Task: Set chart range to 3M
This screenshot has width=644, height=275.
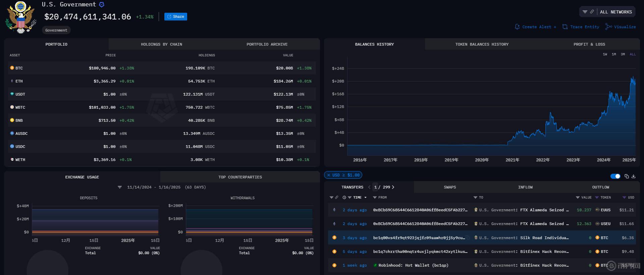Action: point(623,54)
